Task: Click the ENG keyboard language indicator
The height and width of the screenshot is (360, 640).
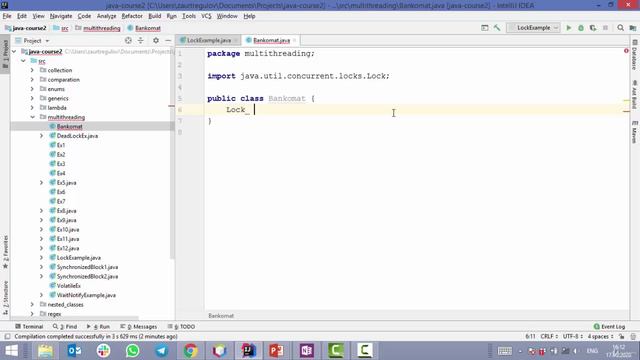Action: pyautogui.click(x=592, y=351)
